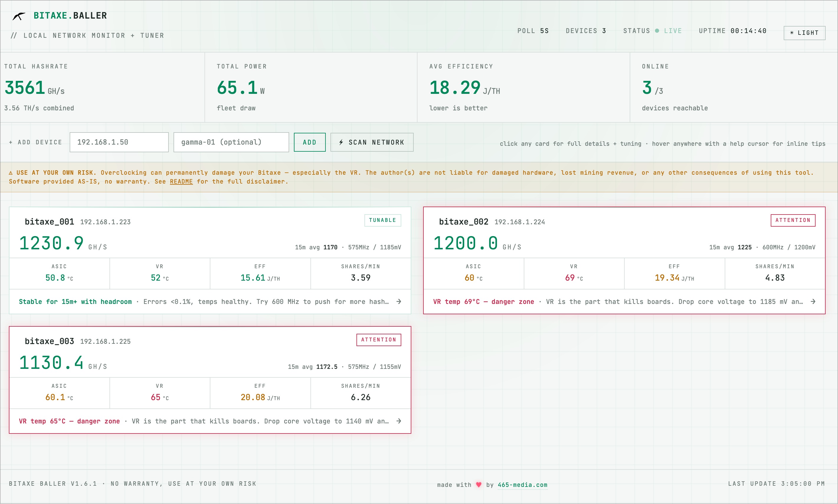This screenshot has height=504, width=838.
Task: Click IP address 192.168.1.225
Action: [x=106, y=342]
